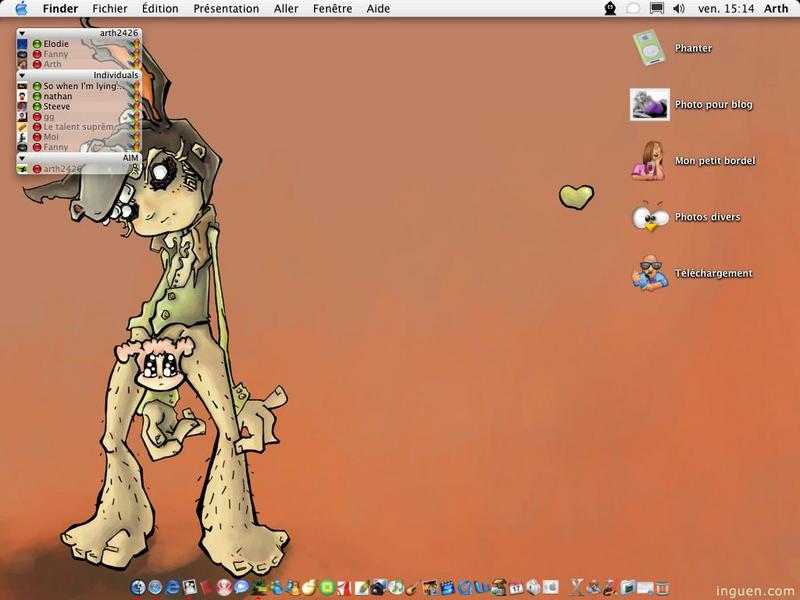Click the clock showing ven. 15:14
Viewport: 800px width, 600px height.
(725, 8)
